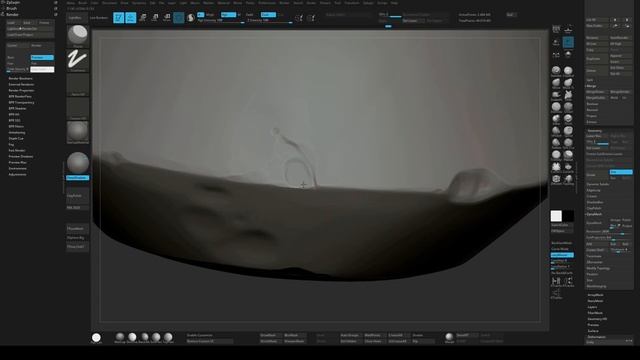Pick the Standard brush sphere icon
Viewport: 640px width, 360px height.
point(556,71)
